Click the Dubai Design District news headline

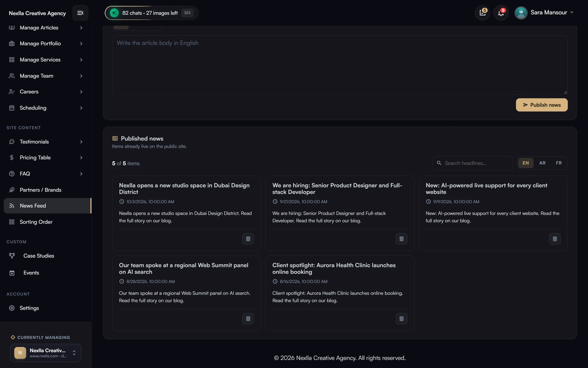click(x=184, y=188)
